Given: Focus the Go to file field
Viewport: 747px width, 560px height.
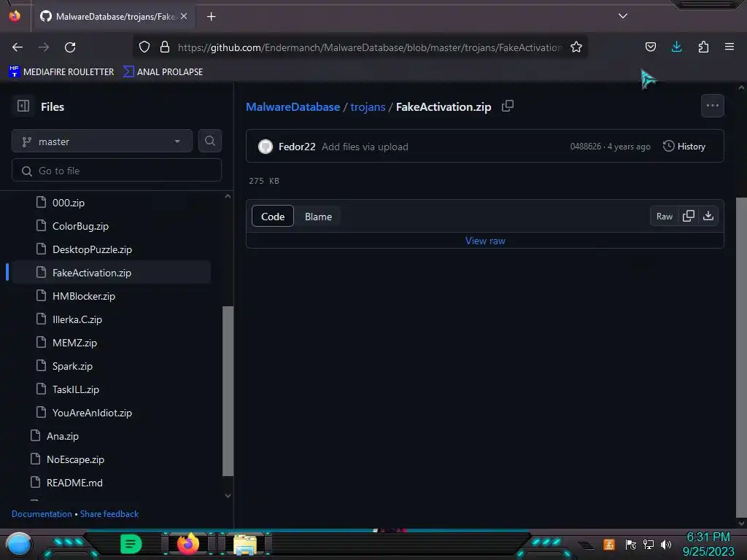Looking at the screenshot, I should pyautogui.click(x=117, y=171).
